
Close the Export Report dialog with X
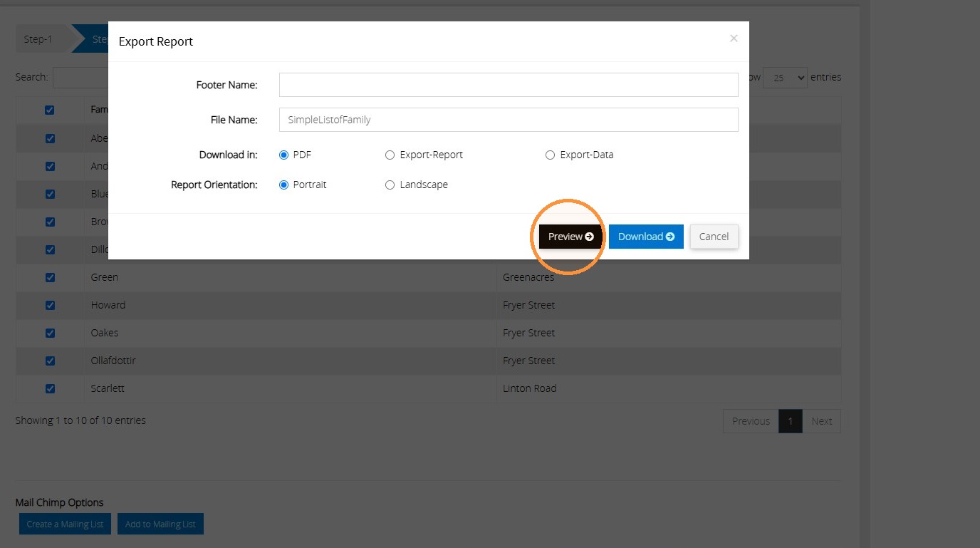[x=734, y=38]
